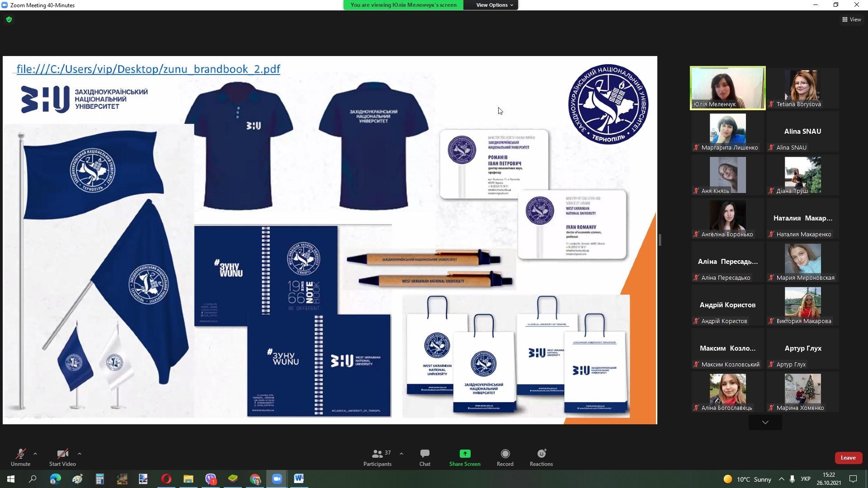
Task: Select Андрій Користов participant tile
Action: point(727,305)
